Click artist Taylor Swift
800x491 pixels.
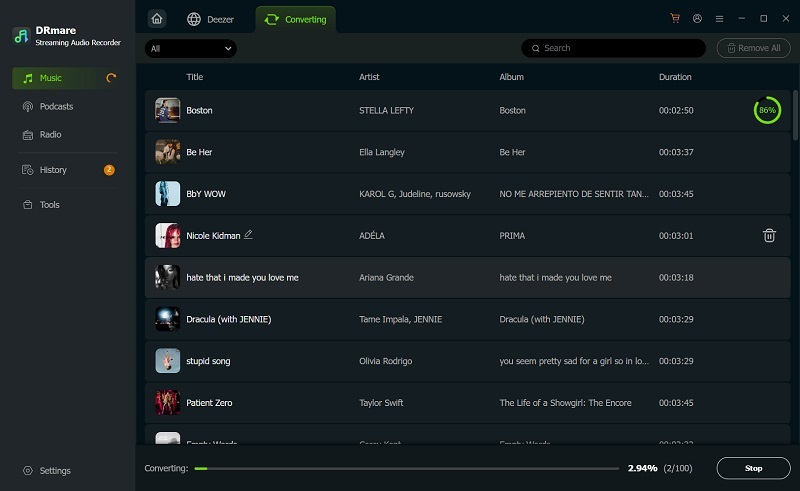pyautogui.click(x=381, y=403)
